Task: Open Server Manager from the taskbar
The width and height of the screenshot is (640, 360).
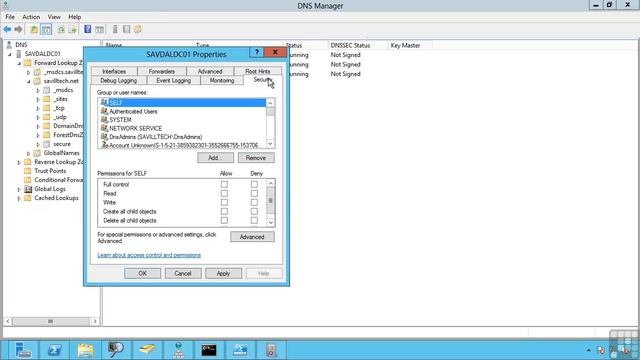Action: (23, 350)
